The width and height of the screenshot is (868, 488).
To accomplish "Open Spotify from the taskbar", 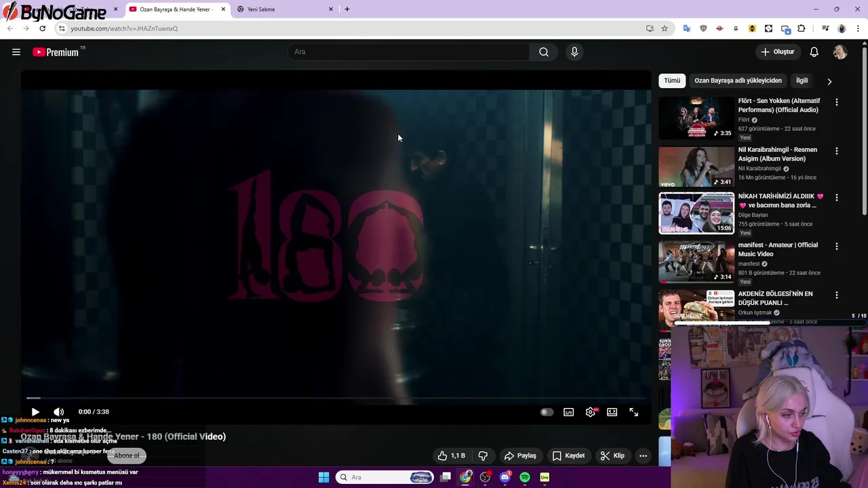I will coord(525,478).
